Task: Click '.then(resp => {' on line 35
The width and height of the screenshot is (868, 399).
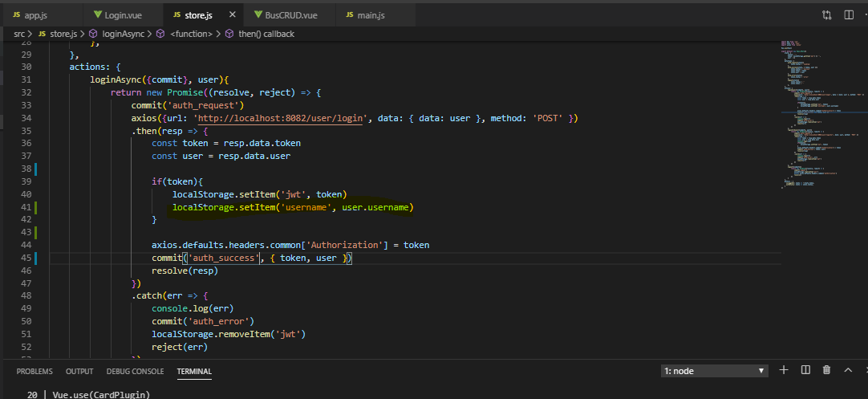Action: [x=169, y=132]
